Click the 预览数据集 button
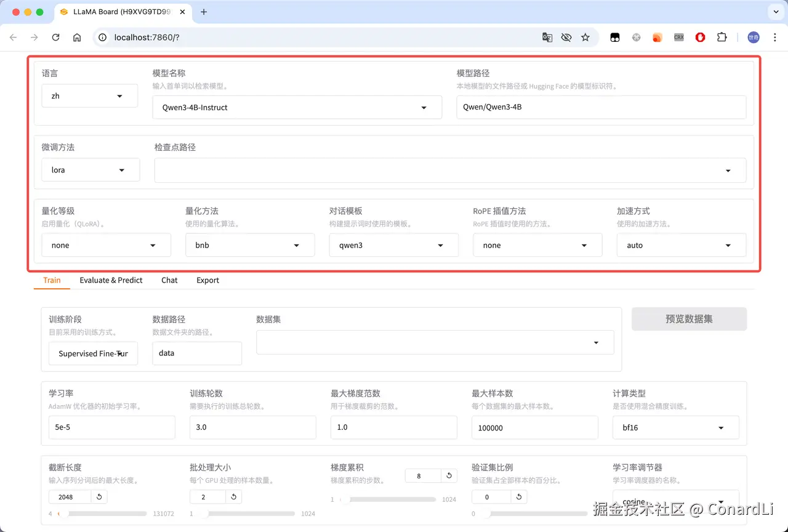This screenshot has height=532, width=788. tap(689, 319)
